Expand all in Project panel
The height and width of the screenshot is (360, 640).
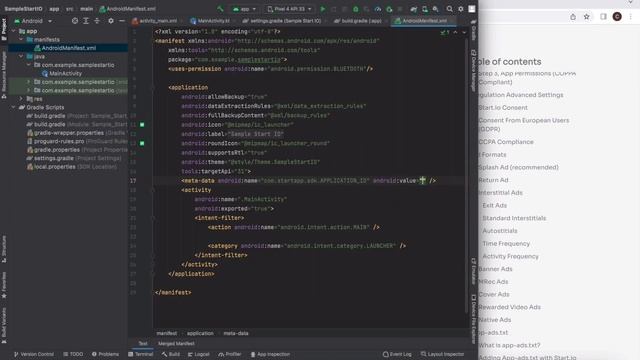click(x=86, y=21)
